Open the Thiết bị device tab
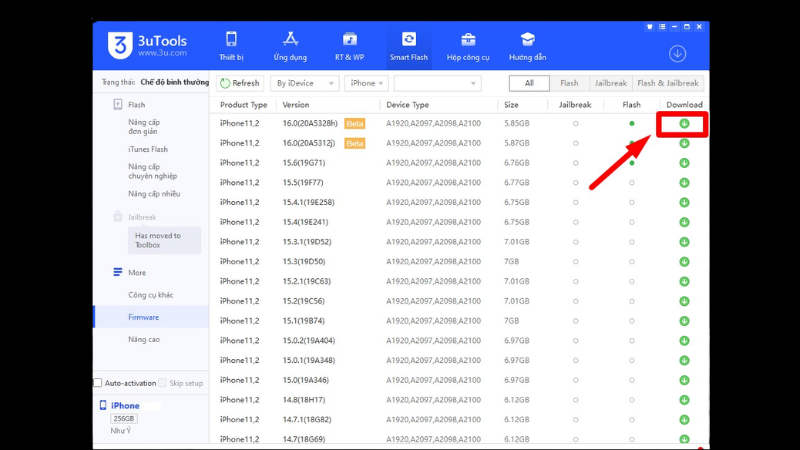 pos(231,46)
